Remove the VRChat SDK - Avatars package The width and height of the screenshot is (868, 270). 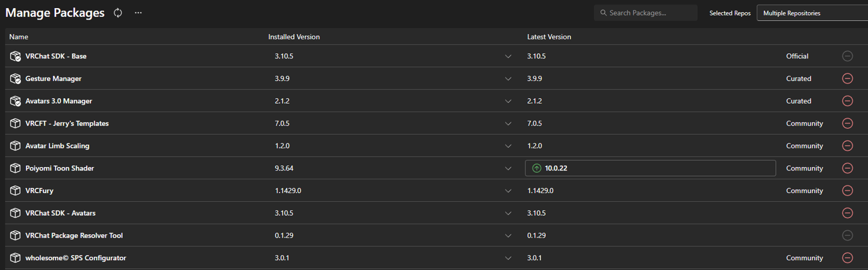(847, 213)
